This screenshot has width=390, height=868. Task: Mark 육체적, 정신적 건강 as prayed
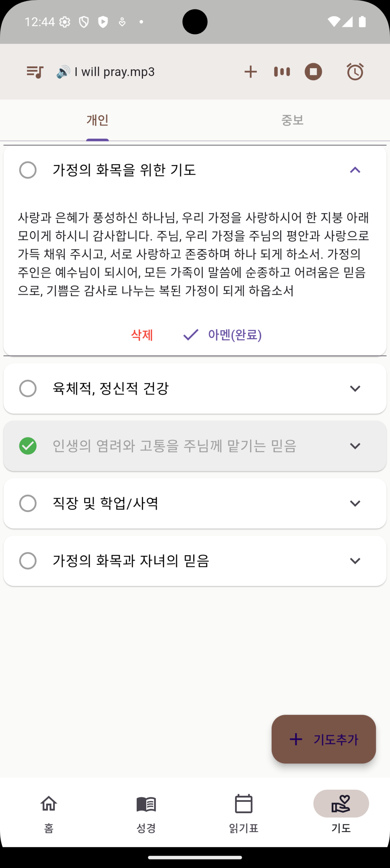[28, 388]
